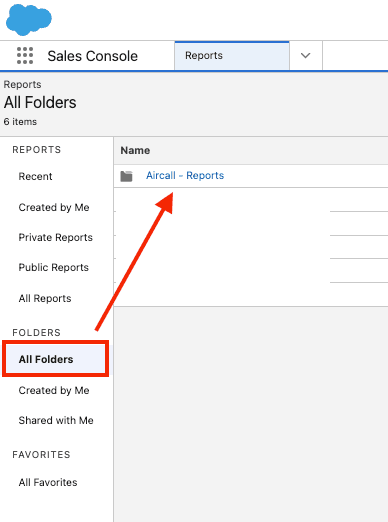Click the Sales Console app name
Screen dimensions: 388x522
click(93, 56)
